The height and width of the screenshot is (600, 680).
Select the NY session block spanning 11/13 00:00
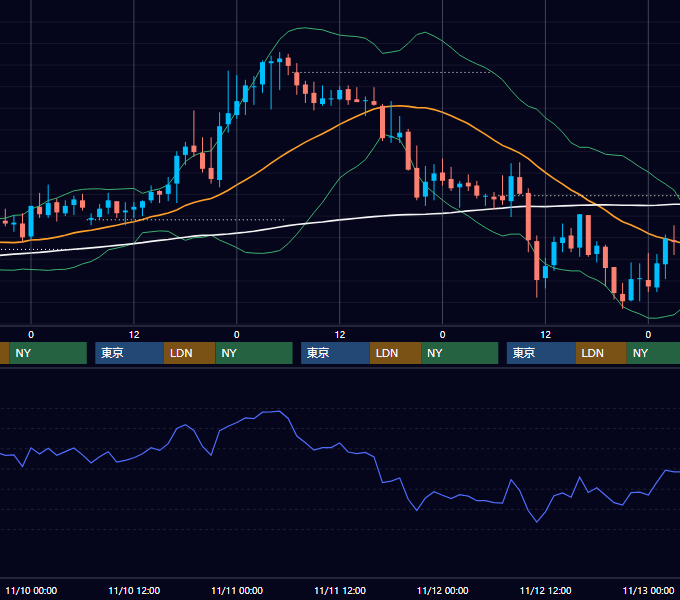click(x=653, y=353)
